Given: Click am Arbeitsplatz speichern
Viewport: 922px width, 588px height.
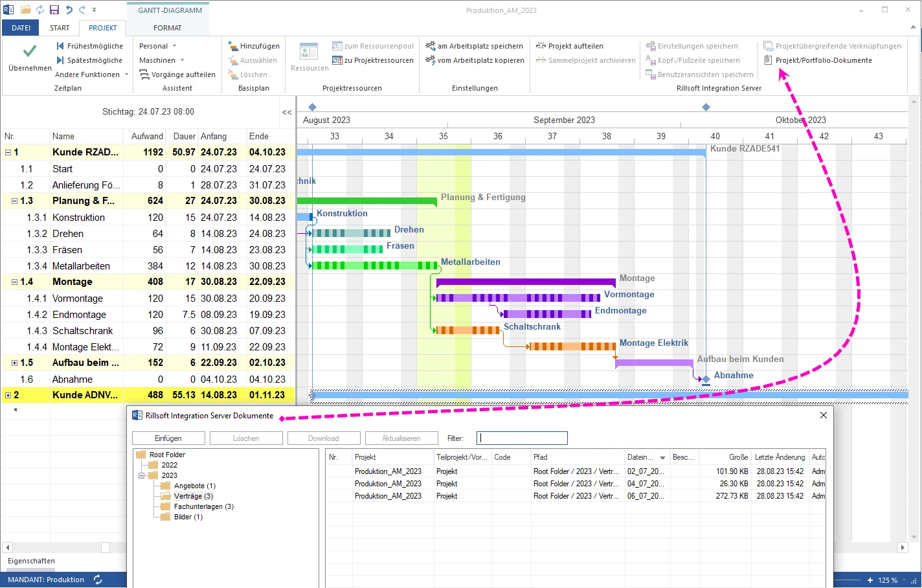Looking at the screenshot, I should tap(480, 46).
